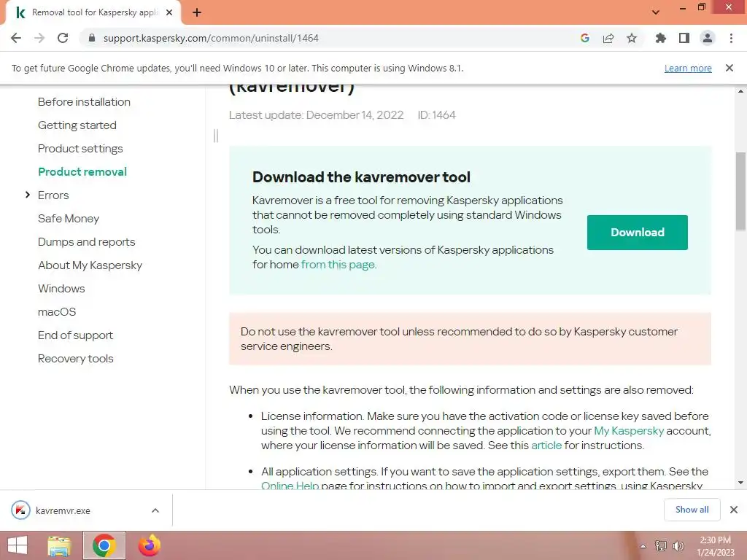Open volume control tray icon

(678, 546)
